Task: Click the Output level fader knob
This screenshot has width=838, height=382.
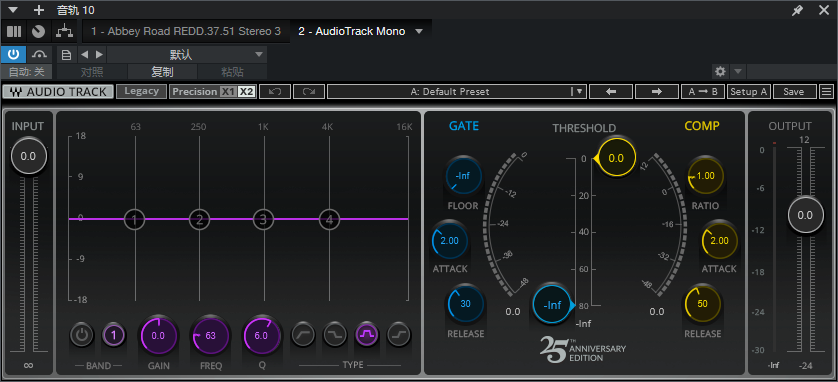Action: tap(805, 215)
